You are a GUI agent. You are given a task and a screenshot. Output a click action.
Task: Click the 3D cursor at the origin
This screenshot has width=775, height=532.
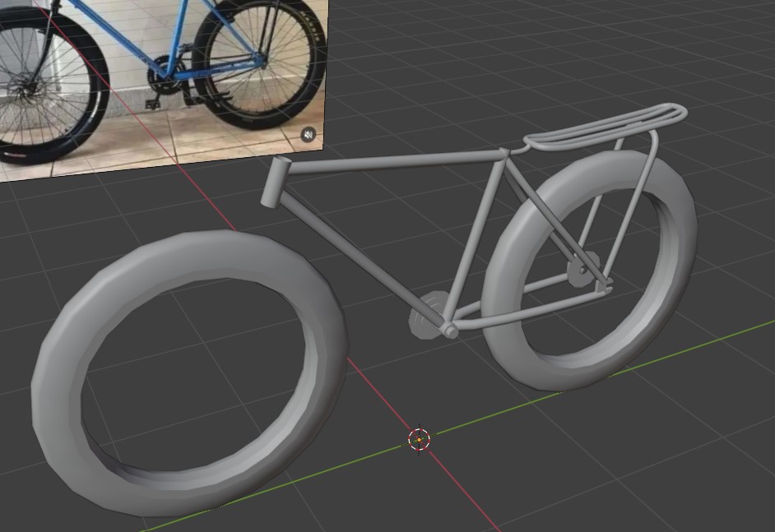point(419,439)
